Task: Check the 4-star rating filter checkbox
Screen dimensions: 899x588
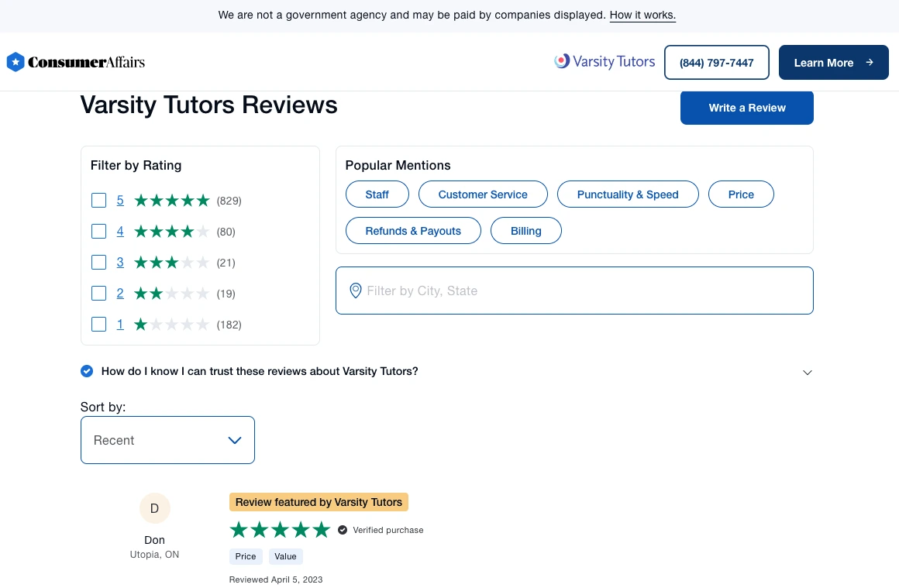Action: [x=98, y=231]
